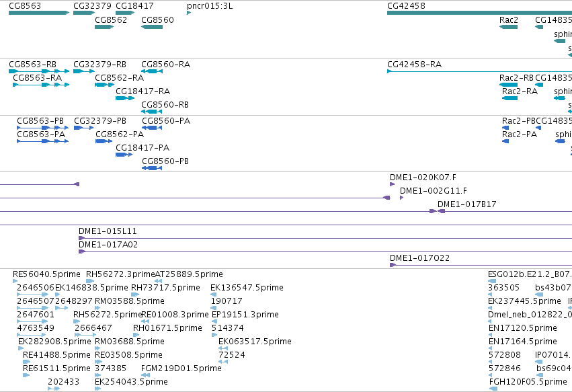Click the DME1-020K07.F clone marker

(392, 184)
